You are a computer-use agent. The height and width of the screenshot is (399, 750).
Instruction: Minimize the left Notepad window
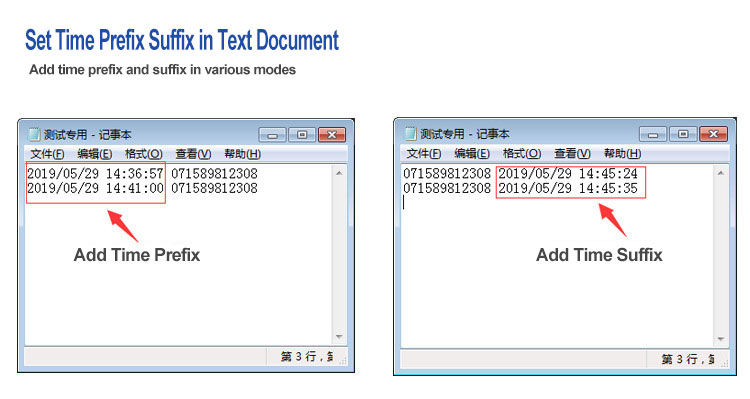pyautogui.click(x=272, y=135)
